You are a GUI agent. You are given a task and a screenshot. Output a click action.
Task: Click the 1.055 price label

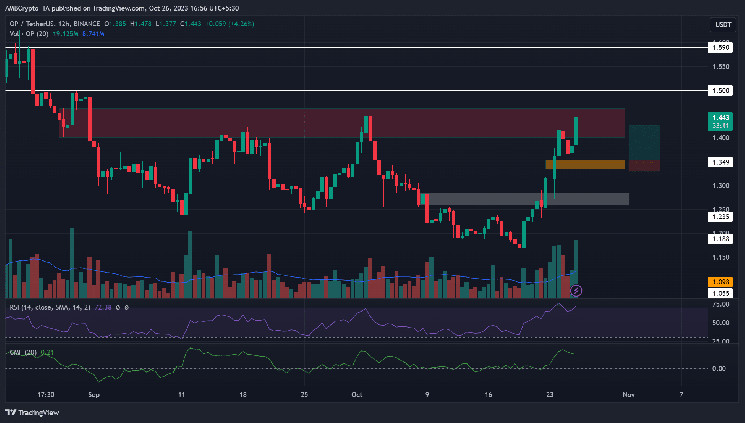tap(720, 293)
